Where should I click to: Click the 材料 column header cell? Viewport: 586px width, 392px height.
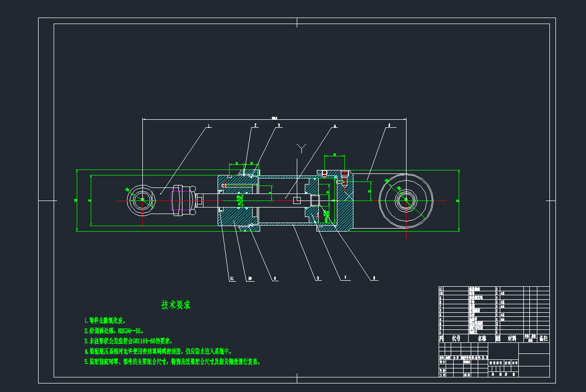[513, 338]
